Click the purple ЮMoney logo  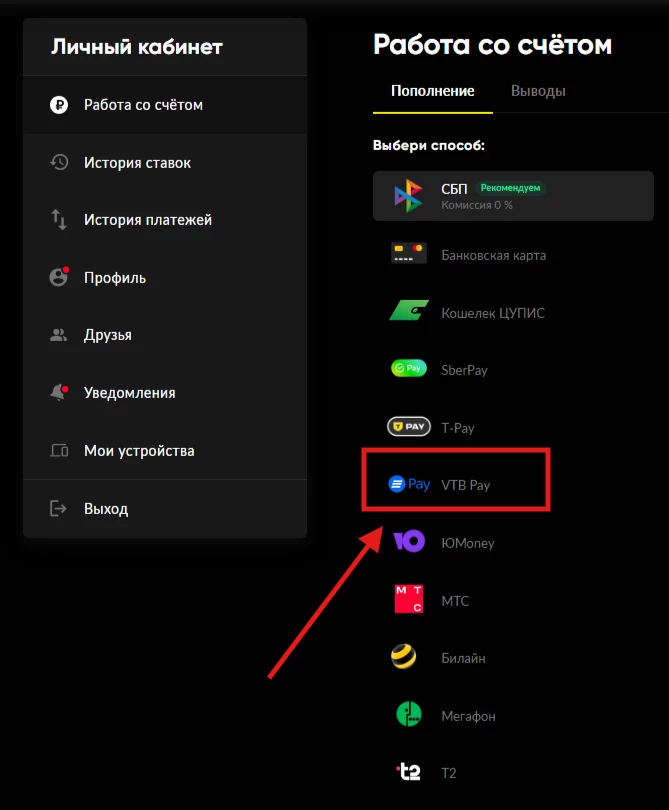(409, 541)
